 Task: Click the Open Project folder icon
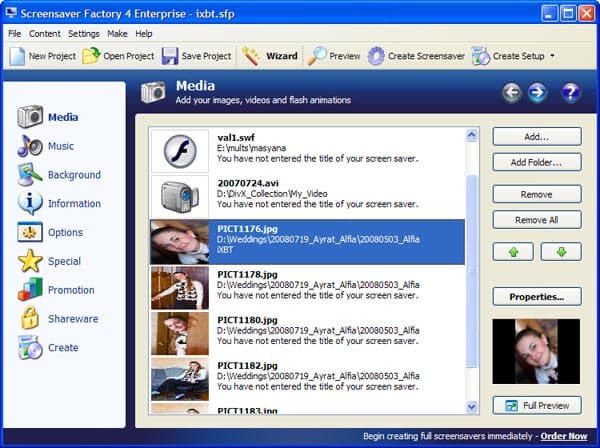91,56
